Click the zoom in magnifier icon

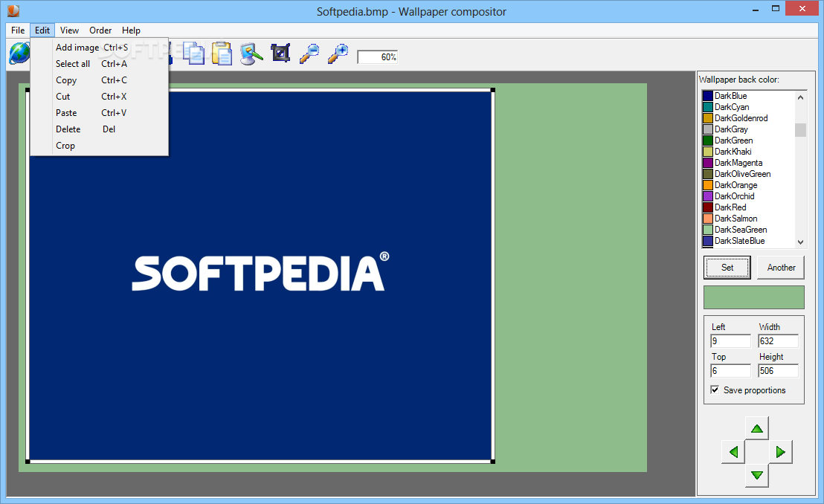338,54
